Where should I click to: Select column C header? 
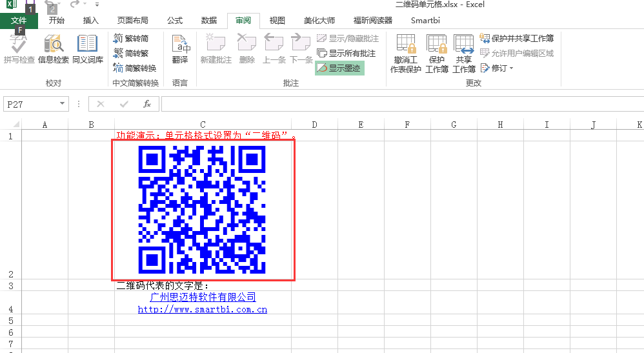pos(203,125)
